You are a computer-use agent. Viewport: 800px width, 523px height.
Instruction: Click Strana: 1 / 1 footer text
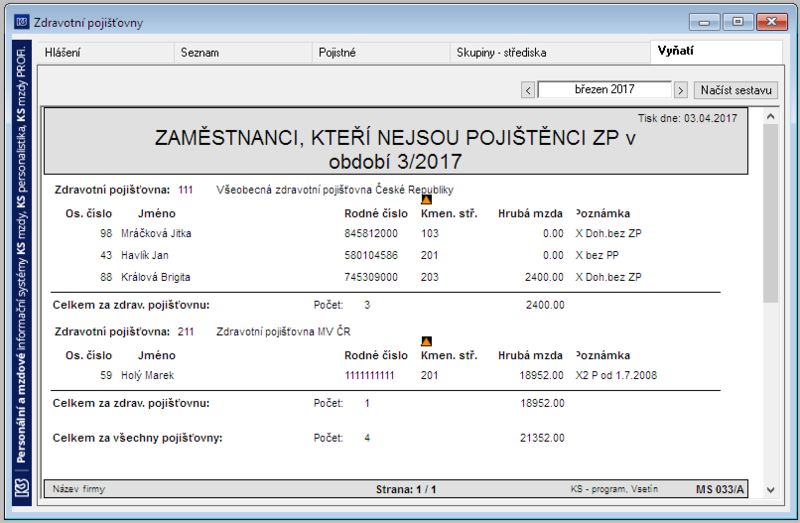(406, 489)
